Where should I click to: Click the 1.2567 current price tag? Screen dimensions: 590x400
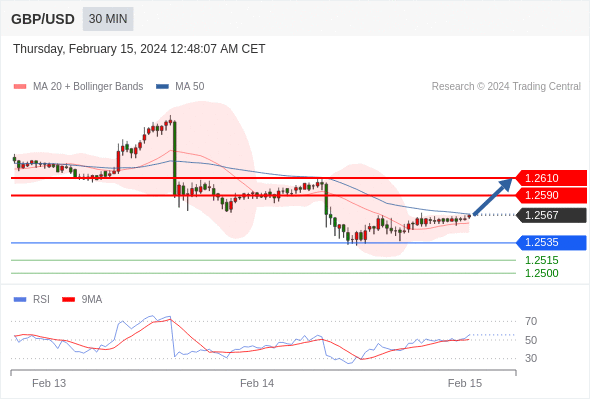551,215
